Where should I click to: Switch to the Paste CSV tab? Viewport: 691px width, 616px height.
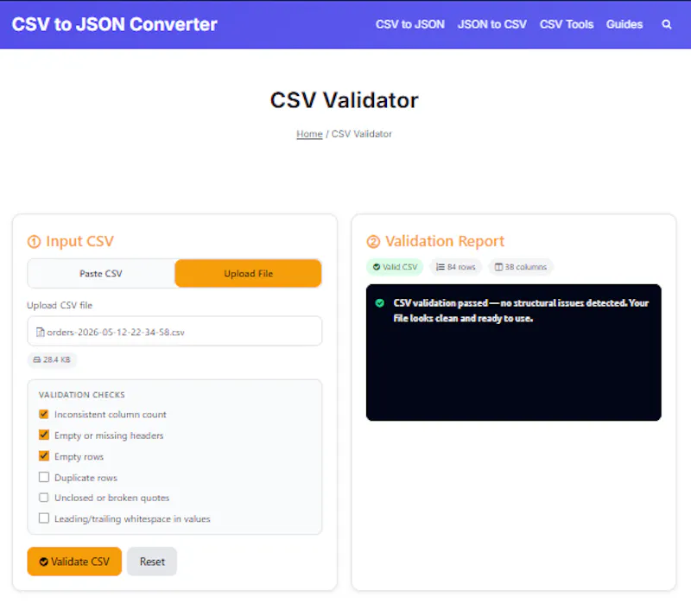(101, 273)
